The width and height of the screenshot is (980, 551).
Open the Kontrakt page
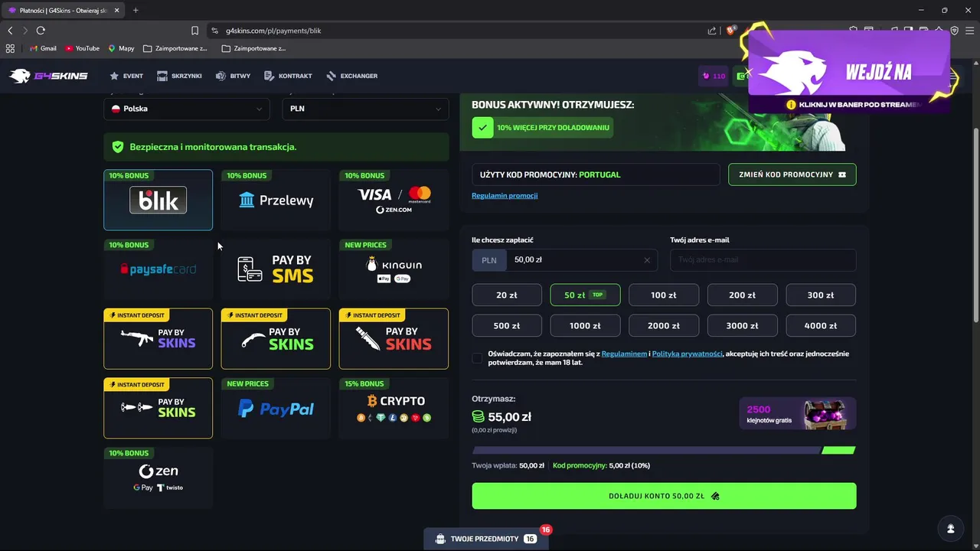tap(288, 76)
